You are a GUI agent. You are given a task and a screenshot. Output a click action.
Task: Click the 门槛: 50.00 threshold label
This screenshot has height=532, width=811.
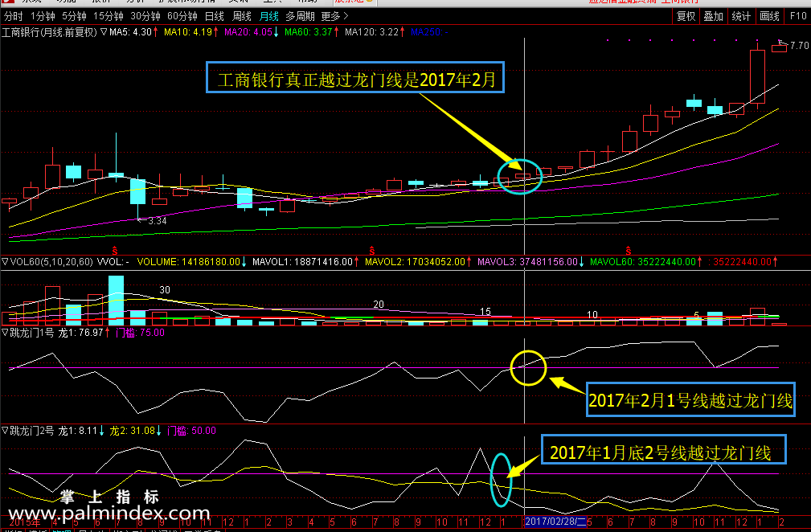point(191,431)
